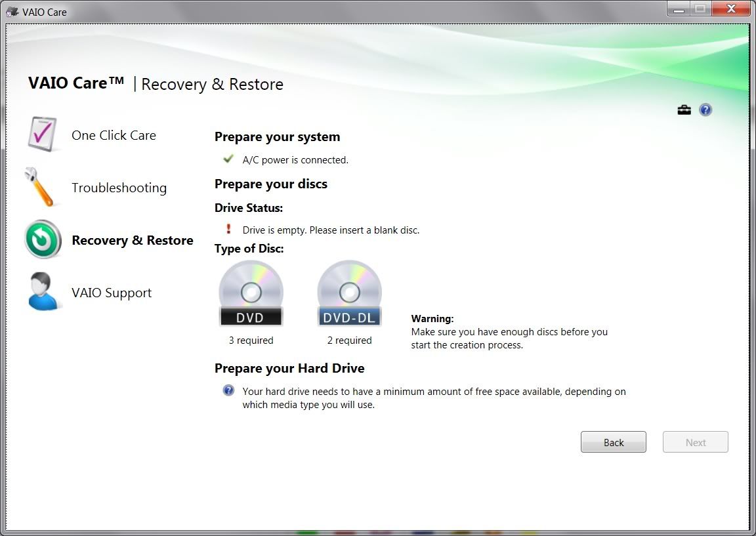Open the toolbox icon near help
The height and width of the screenshot is (536, 756).
point(684,110)
